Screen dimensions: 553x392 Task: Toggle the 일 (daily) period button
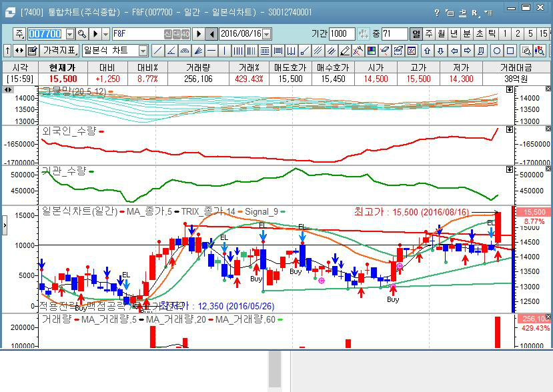tap(416, 34)
